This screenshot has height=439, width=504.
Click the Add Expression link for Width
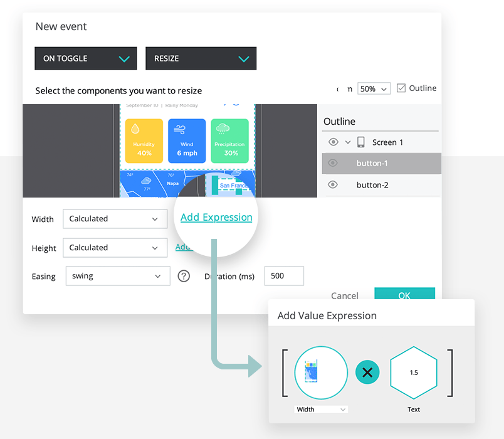(x=216, y=218)
